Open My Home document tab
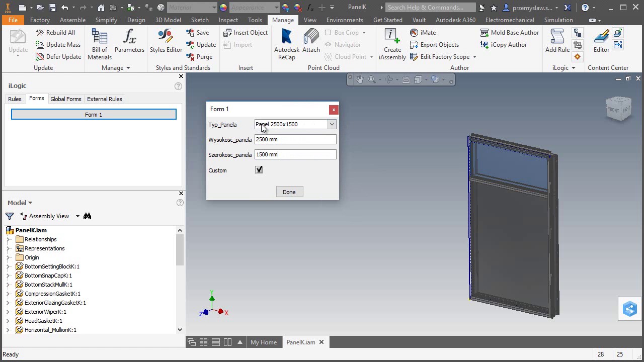Image resolution: width=644 pixels, height=362 pixels. (264, 342)
